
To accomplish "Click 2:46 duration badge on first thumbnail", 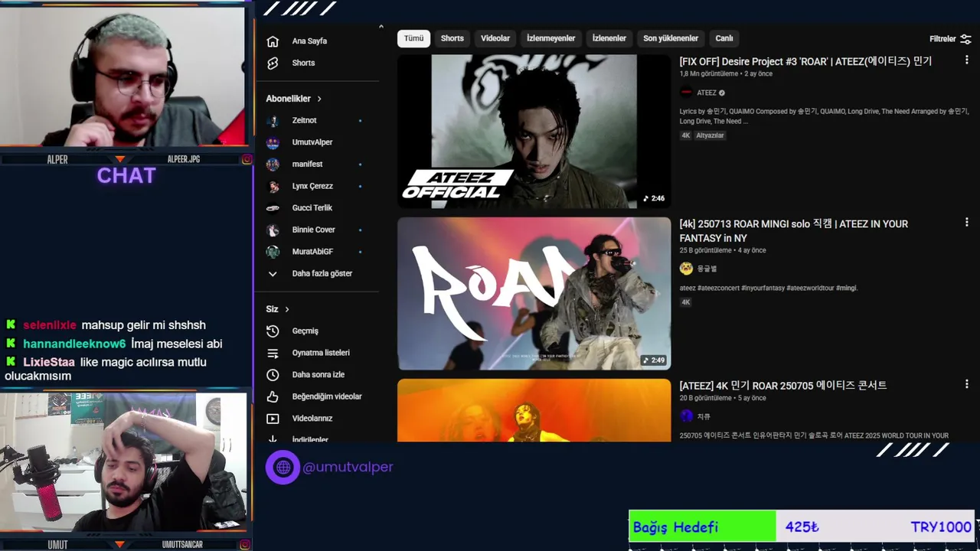I will coord(654,198).
